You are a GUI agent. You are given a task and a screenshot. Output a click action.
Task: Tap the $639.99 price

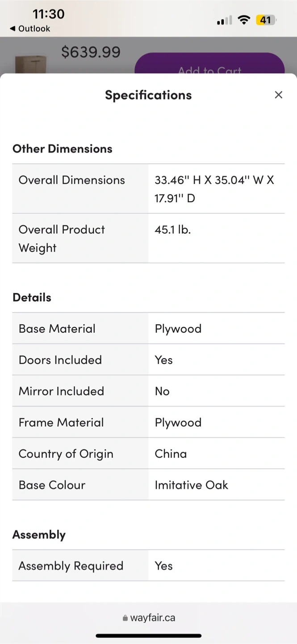[91, 52]
